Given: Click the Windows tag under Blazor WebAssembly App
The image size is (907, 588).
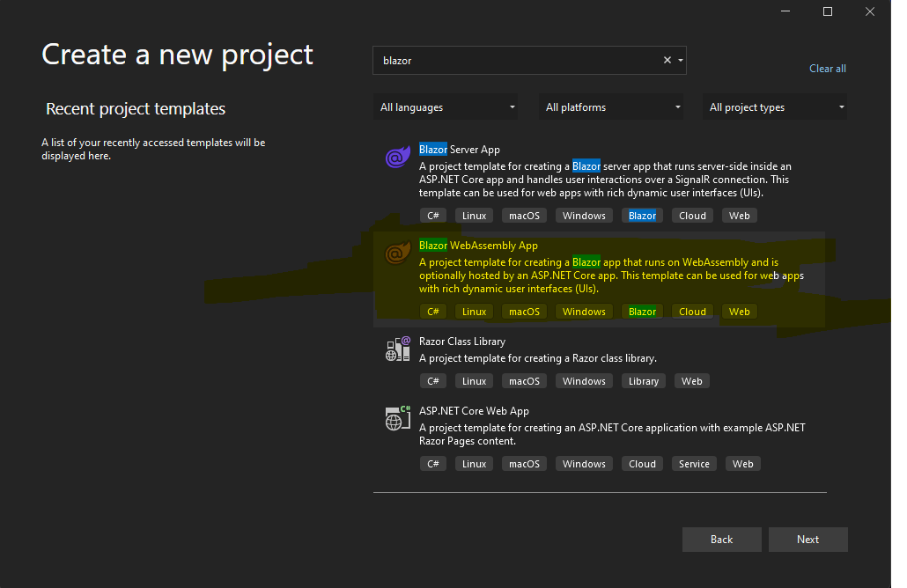Looking at the screenshot, I should point(584,312).
